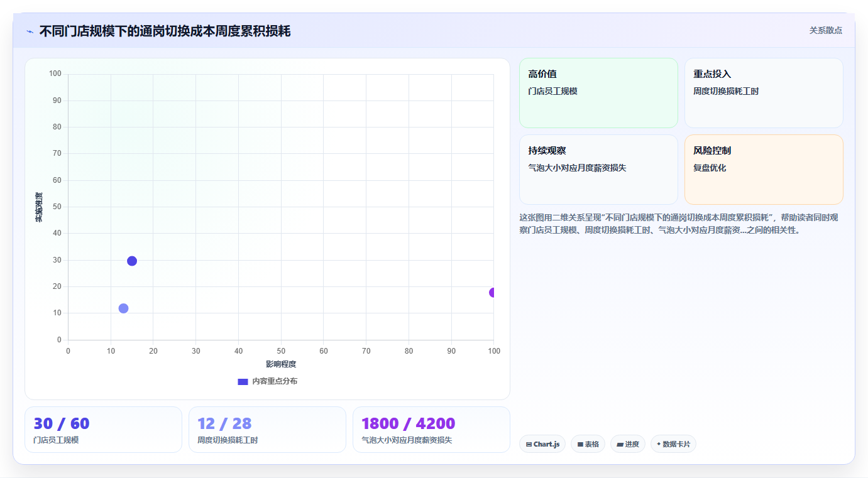Open the 持续观察 card

point(598,170)
